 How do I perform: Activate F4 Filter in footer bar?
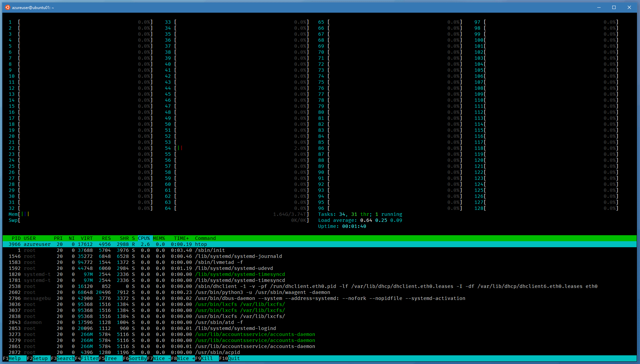[x=87, y=358]
